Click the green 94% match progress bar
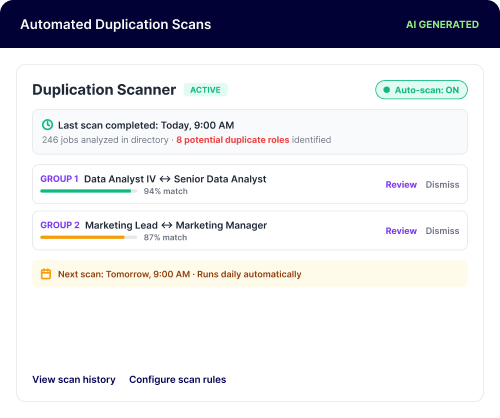Screen dimensions: 500x418 (89, 191)
